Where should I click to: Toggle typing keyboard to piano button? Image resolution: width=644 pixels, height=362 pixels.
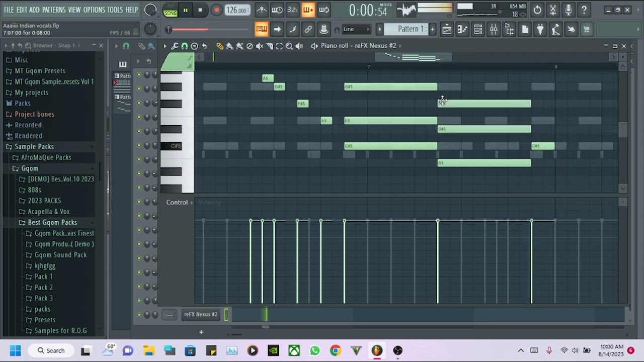click(x=262, y=30)
